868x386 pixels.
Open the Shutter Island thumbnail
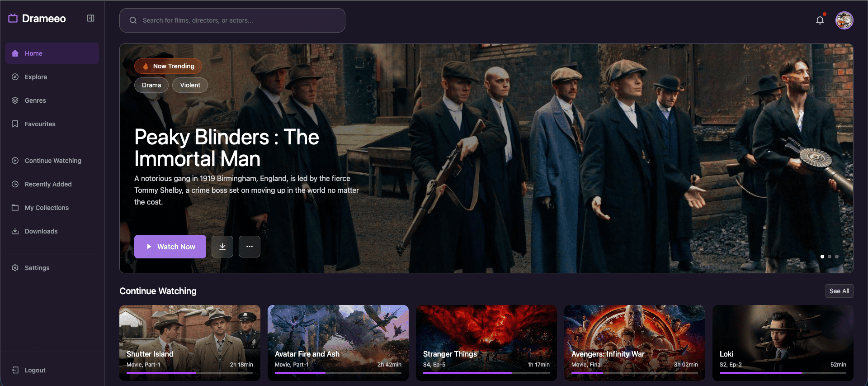(190, 343)
